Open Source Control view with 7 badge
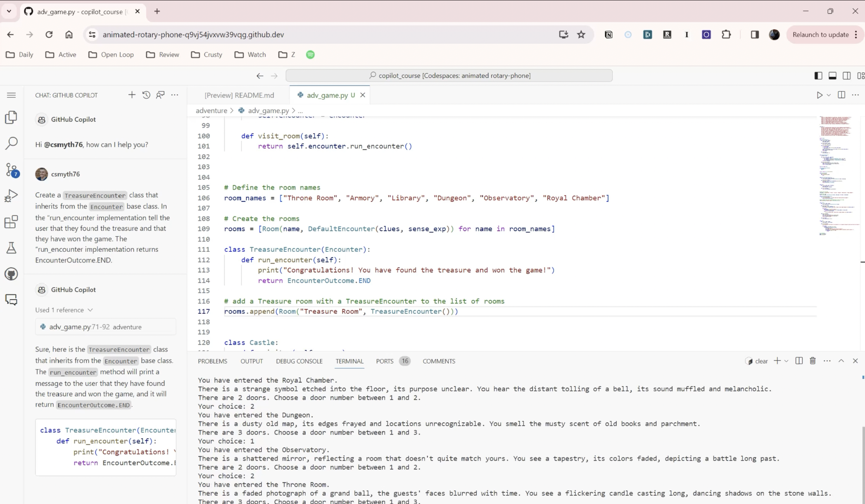The width and height of the screenshot is (865, 504). [x=11, y=170]
